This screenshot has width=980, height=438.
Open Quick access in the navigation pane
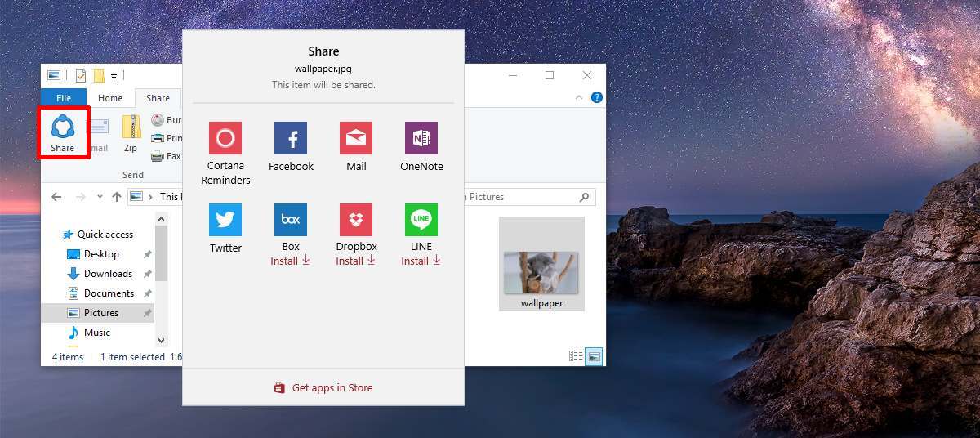98,235
